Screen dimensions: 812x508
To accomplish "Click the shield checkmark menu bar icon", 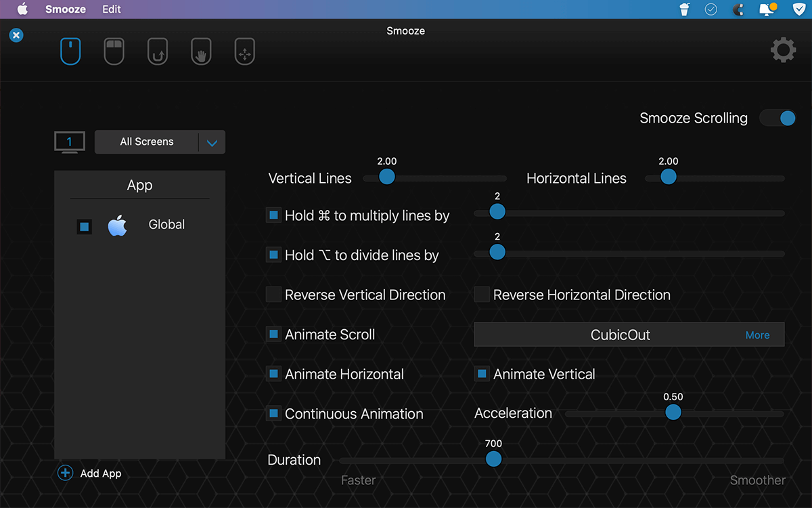I will 799,9.
